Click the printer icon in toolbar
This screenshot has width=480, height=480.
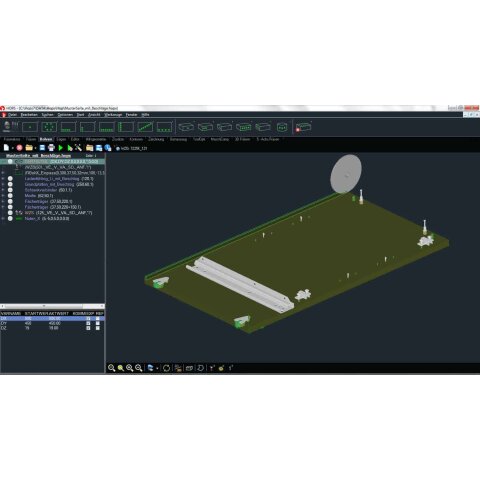tap(51, 148)
